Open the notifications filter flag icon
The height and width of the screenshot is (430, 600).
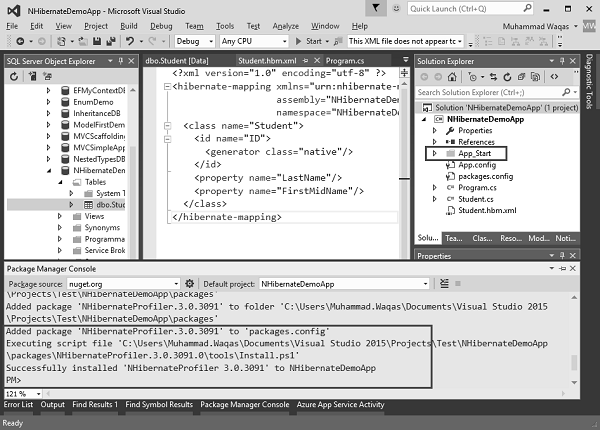(376, 8)
